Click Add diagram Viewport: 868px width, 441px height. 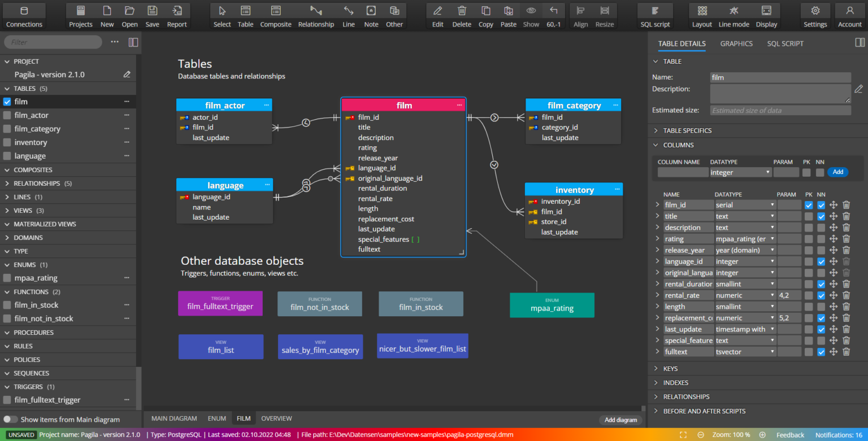(620, 420)
